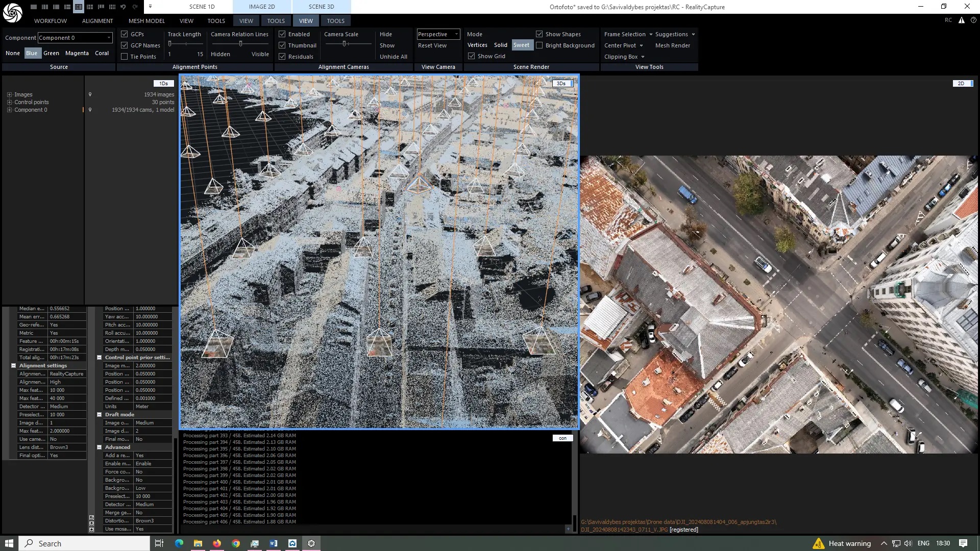Image resolution: width=980 pixels, height=551 pixels.
Task: Adjust the Camera Scale slider
Action: click(x=345, y=44)
